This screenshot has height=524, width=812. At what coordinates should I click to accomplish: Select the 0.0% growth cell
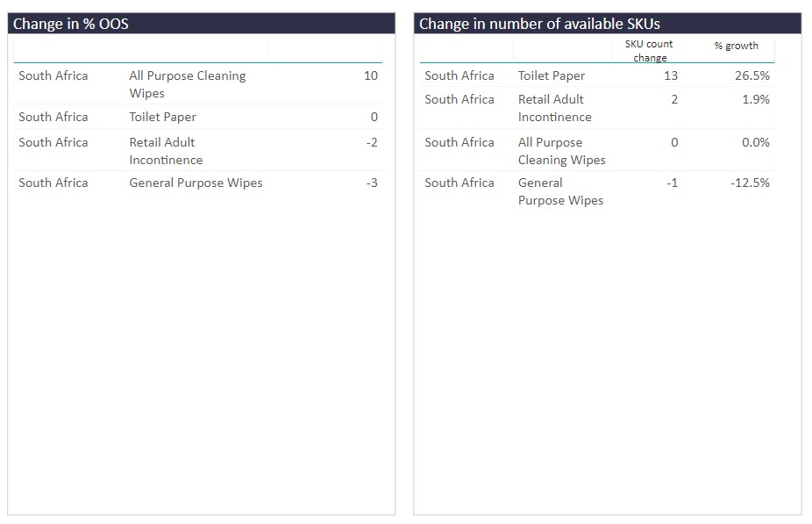755,142
